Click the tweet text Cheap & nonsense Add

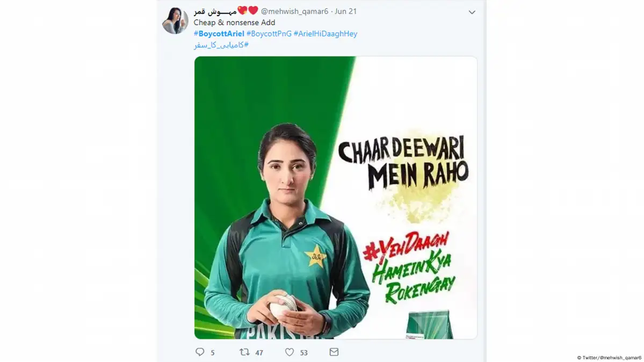tap(234, 23)
